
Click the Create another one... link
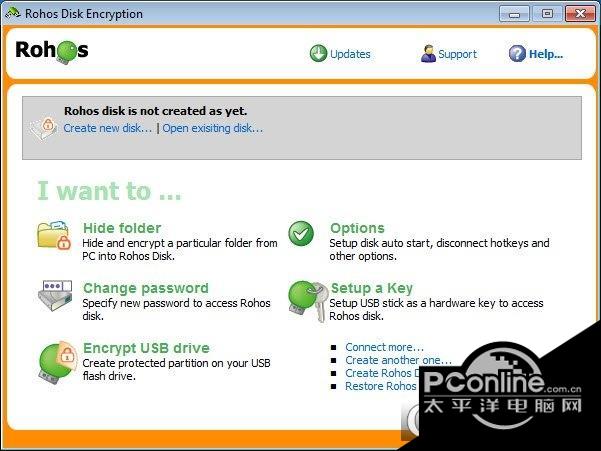[399, 360]
